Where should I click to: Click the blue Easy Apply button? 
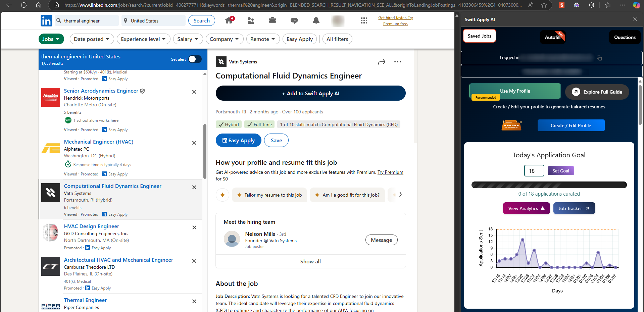pos(238,140)
